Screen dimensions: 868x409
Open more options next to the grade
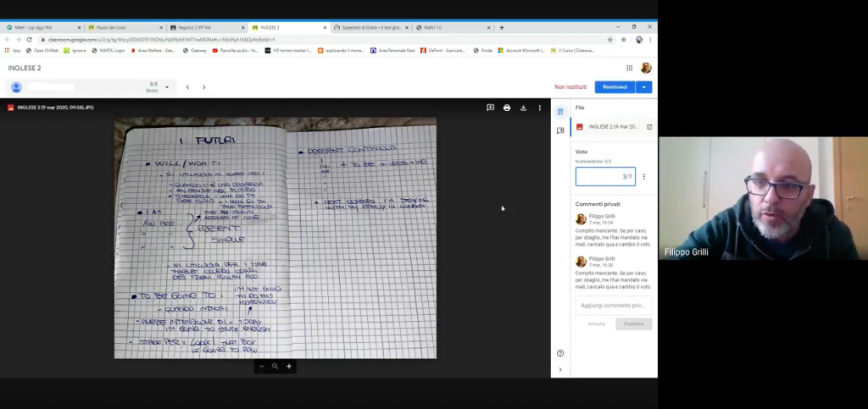click(x=644, y=177)
